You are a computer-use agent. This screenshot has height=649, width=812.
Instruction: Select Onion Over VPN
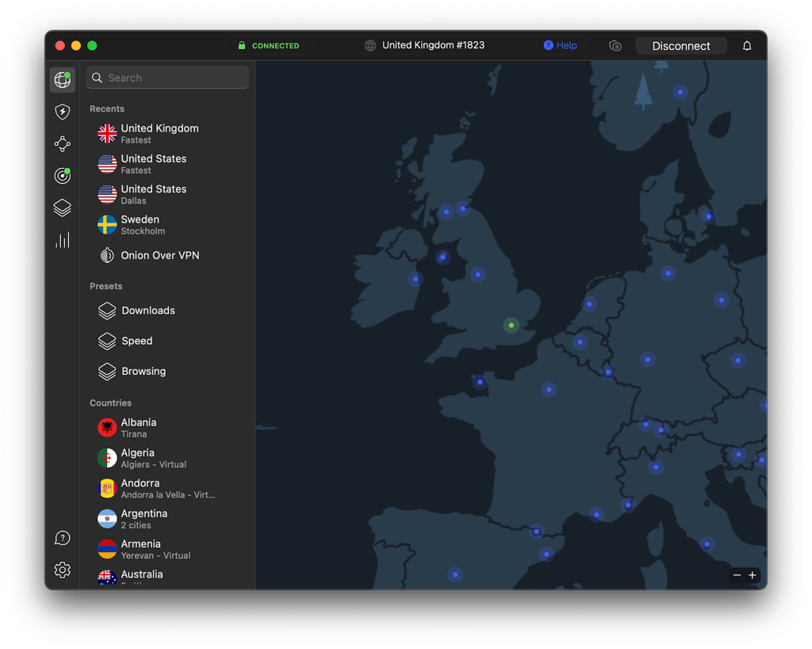[x=168, y=255]
